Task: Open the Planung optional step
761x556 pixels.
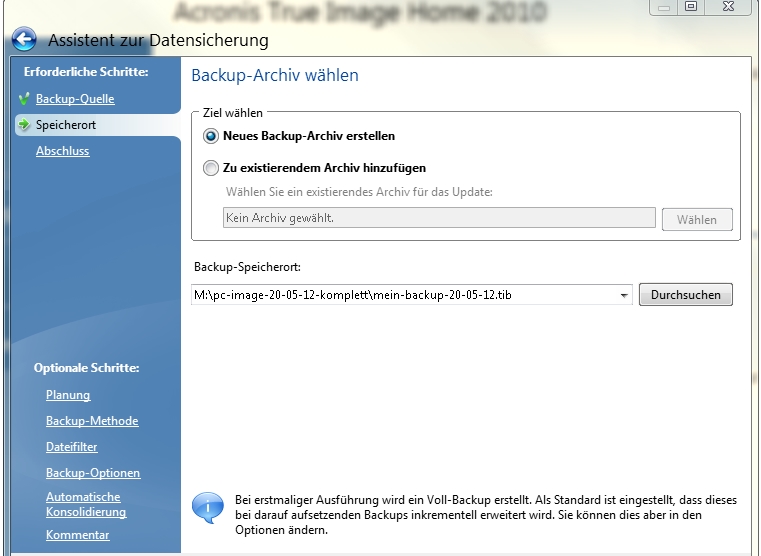Action: pyautogui.click(x=68, y=395)
